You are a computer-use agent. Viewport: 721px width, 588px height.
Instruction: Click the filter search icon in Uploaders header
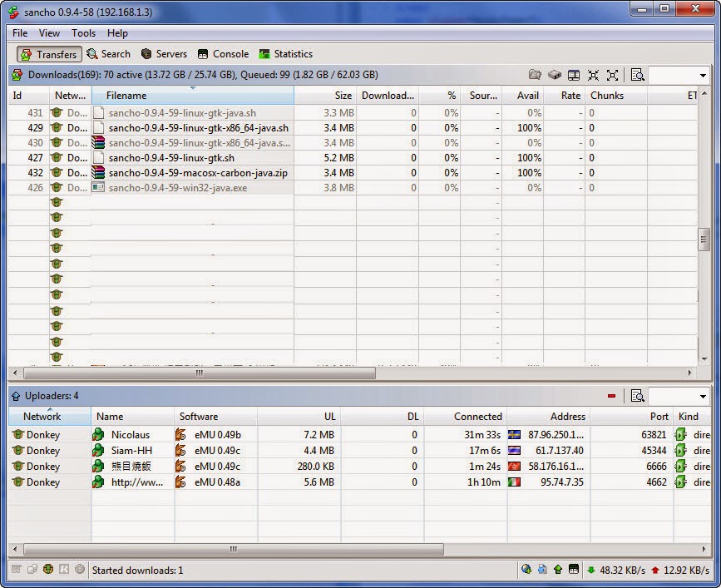point(637,396)
